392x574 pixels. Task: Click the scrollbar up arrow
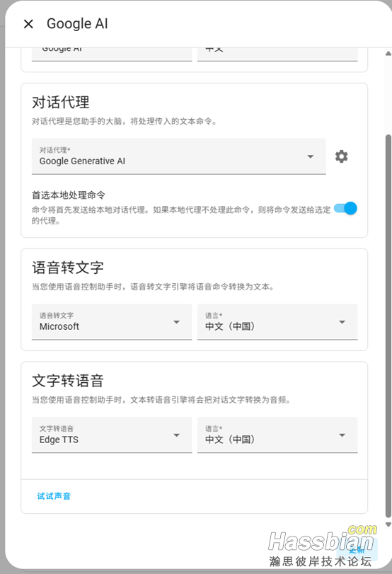click(388, 54)
